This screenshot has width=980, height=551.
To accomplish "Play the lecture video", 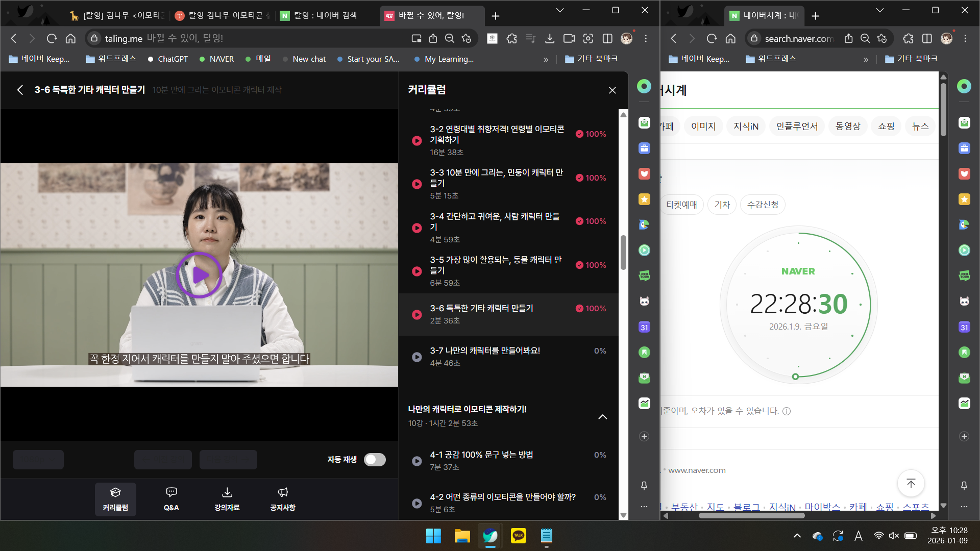I will click(199, 275).
